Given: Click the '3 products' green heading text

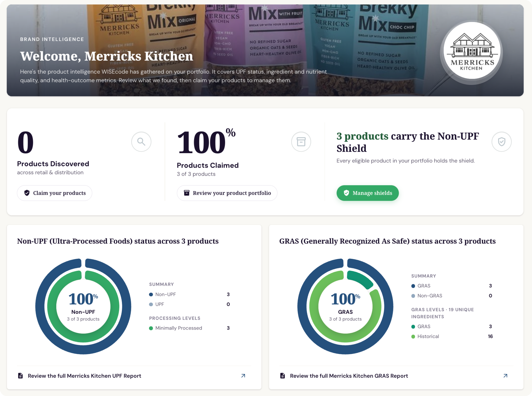Looking at the screenshot, I should click(362, 136).
